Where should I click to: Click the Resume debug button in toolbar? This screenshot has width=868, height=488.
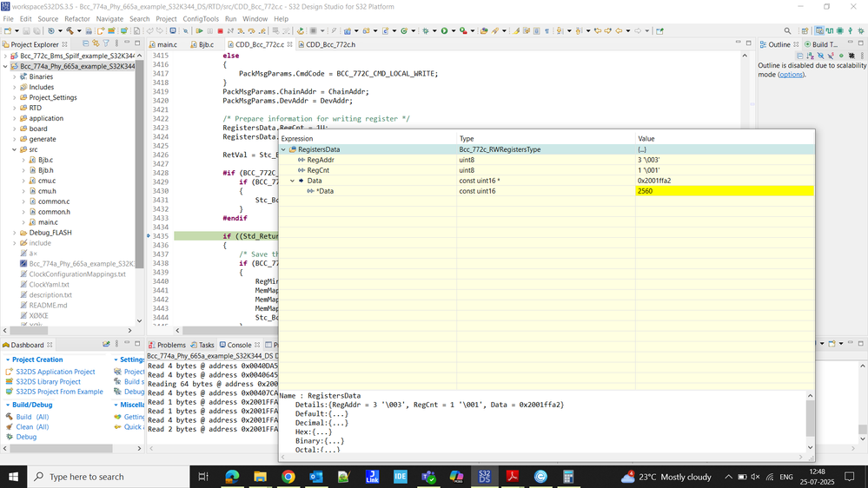[x=199, y=31]
